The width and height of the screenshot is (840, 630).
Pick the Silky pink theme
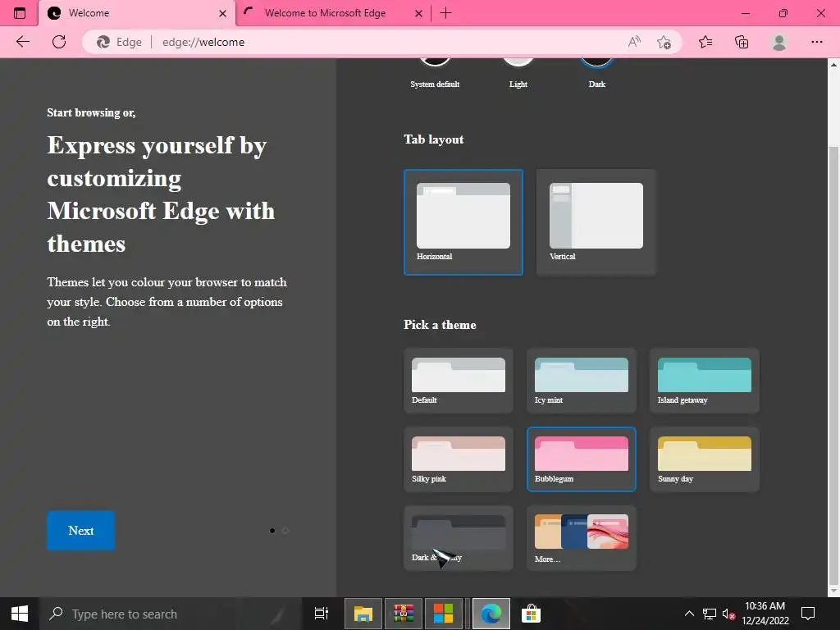[x=459, y=459]
